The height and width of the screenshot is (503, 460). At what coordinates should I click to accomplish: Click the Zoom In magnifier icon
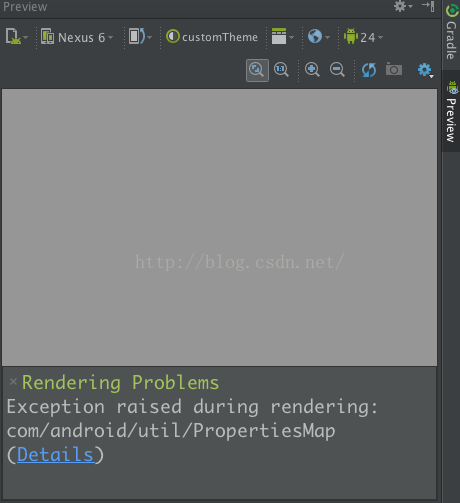click(x=312, y=70)
